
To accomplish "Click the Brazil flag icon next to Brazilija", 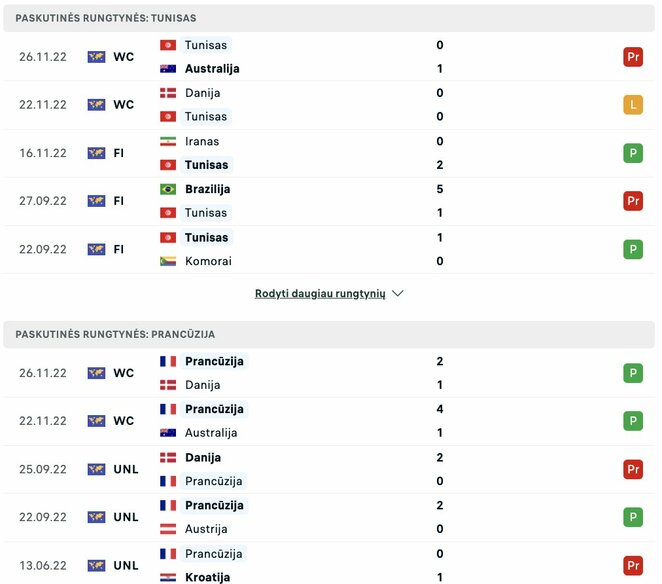I will pyautogui.click(x=168, y=189).
